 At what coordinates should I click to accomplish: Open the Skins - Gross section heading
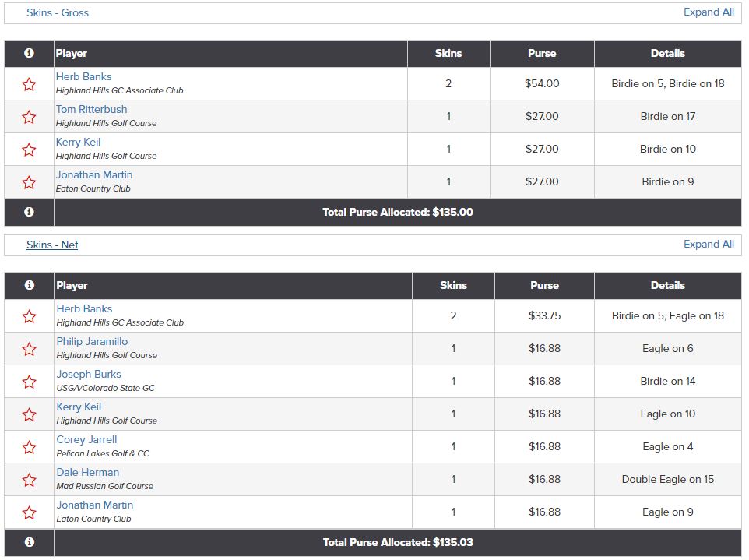[x=58, y=13]
